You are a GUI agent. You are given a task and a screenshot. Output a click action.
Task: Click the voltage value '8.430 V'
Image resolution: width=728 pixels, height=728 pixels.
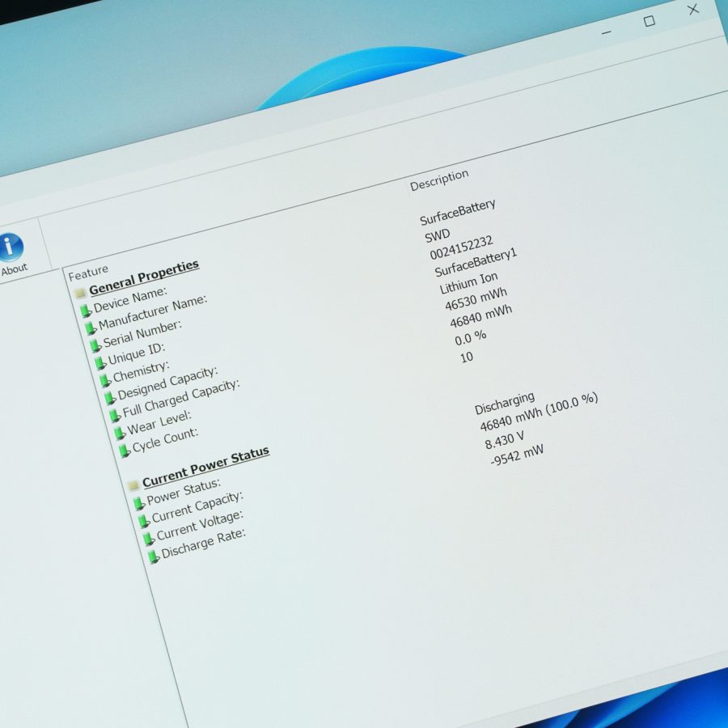tap(504, 440)
